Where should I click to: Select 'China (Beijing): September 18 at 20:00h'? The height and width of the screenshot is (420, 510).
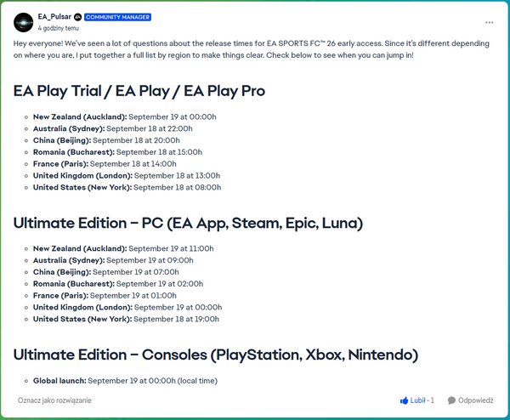click(x=106, y=140)
